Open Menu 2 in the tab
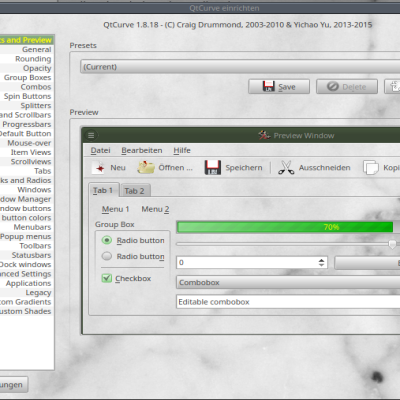The width and height of the screenshot is (400, 400). 155,209
